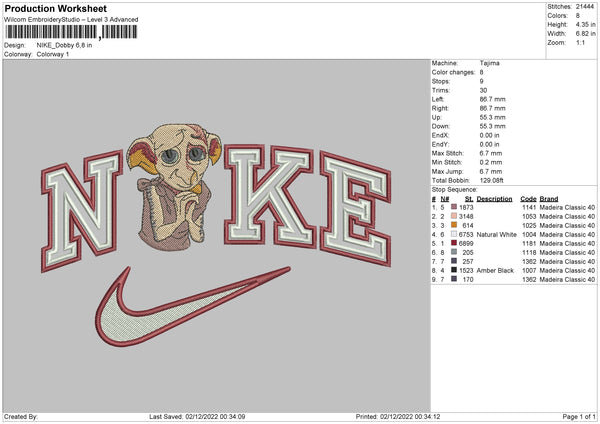Select the dark red swatch for thread 6899

click(456, 242)
